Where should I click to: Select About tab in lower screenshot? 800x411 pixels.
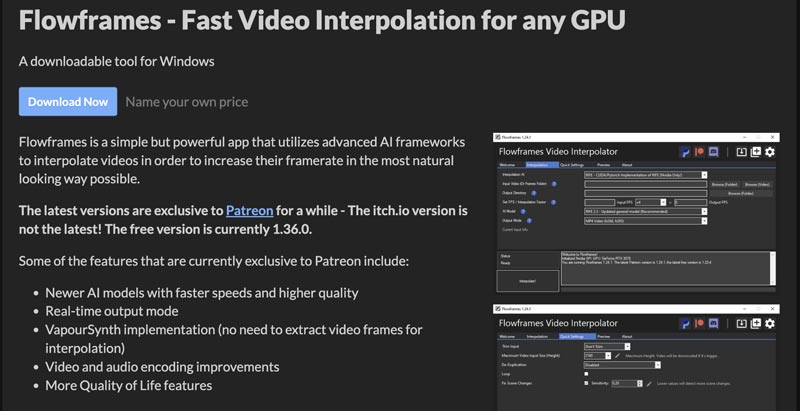point(627,337)
